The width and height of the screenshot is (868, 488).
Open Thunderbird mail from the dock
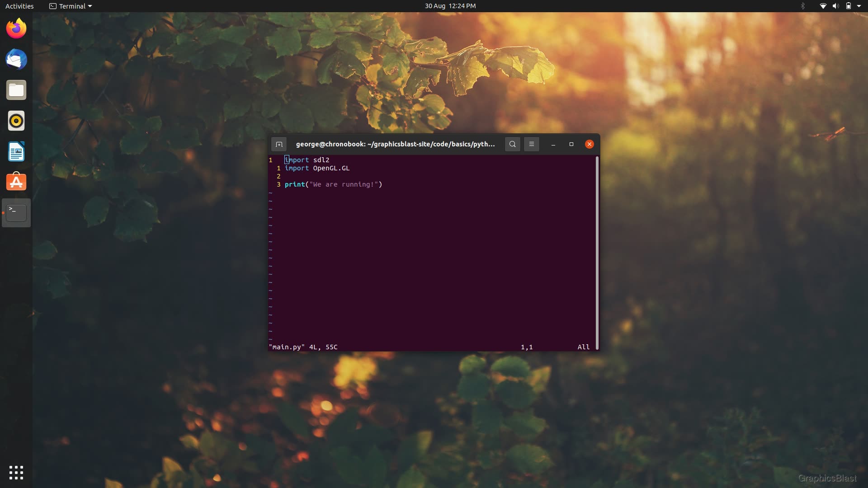coord(16,59)
